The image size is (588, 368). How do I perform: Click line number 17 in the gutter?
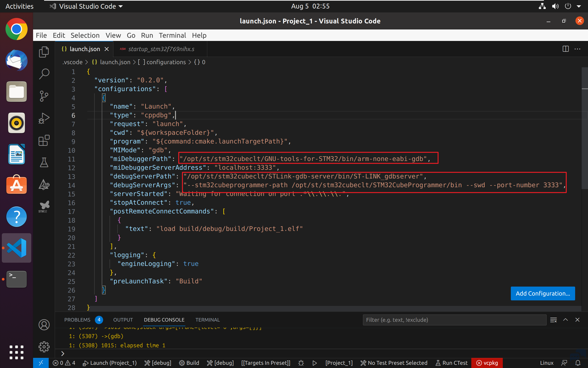[71, 212]
